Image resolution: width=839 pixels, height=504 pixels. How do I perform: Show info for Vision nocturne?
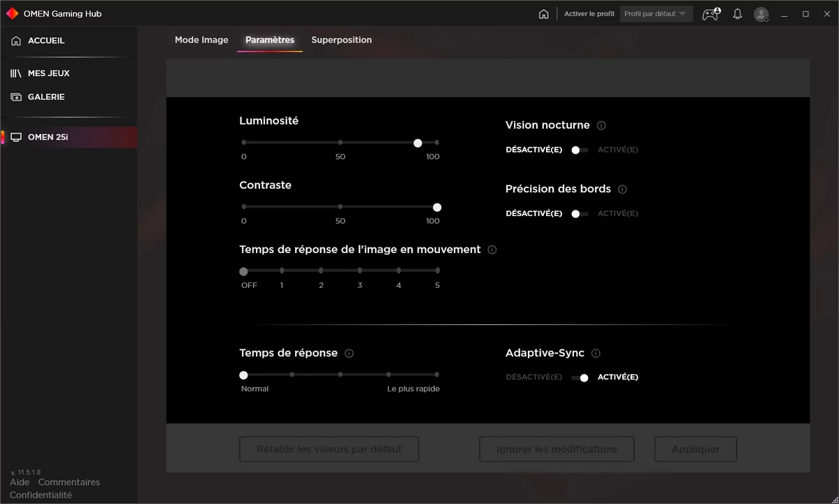point(601,126)
